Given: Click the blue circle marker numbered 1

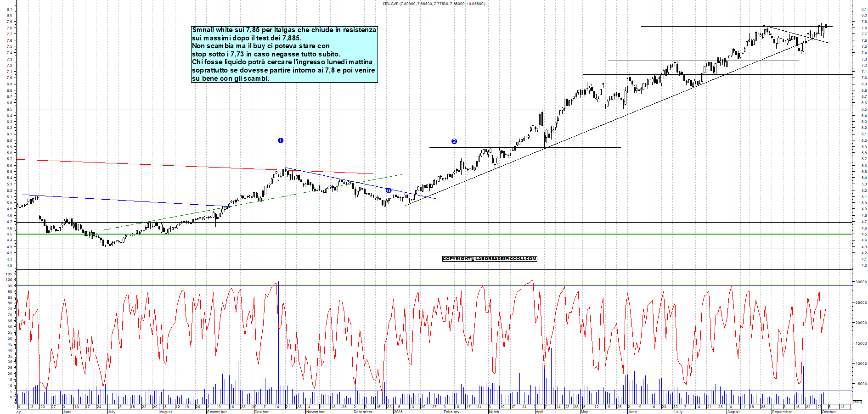Looking at the screenshot, I should click(x=281, y=140).
